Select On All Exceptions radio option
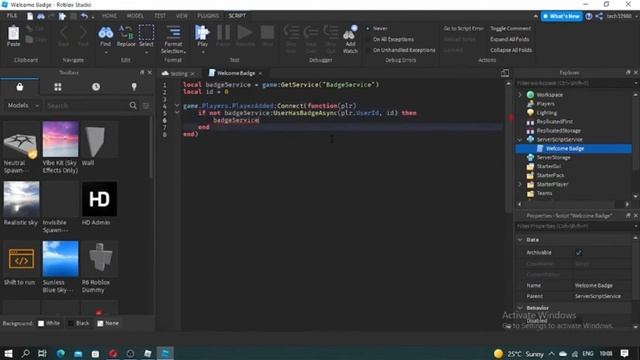The height and width of the screenshot is (360, 640). pyautogui.click(x=367, y=39)
